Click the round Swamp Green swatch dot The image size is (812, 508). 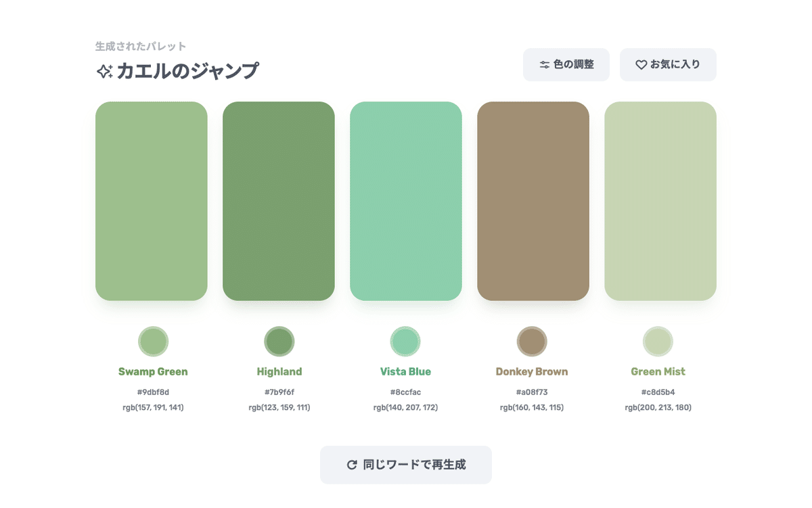(153, 341)
